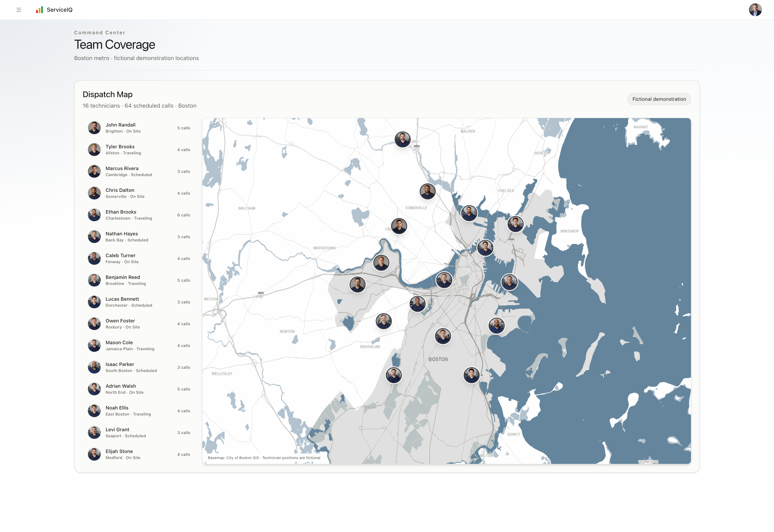Select Benjamin Reed's avatar in the list
774x532 pixels.
(94, 280)
